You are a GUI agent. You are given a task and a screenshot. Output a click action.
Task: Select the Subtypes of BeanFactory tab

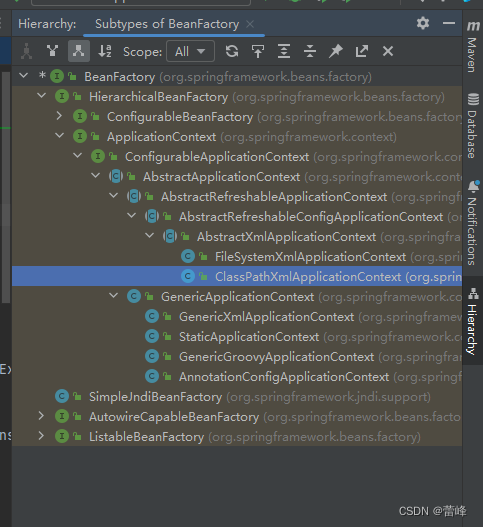[167, 24]
